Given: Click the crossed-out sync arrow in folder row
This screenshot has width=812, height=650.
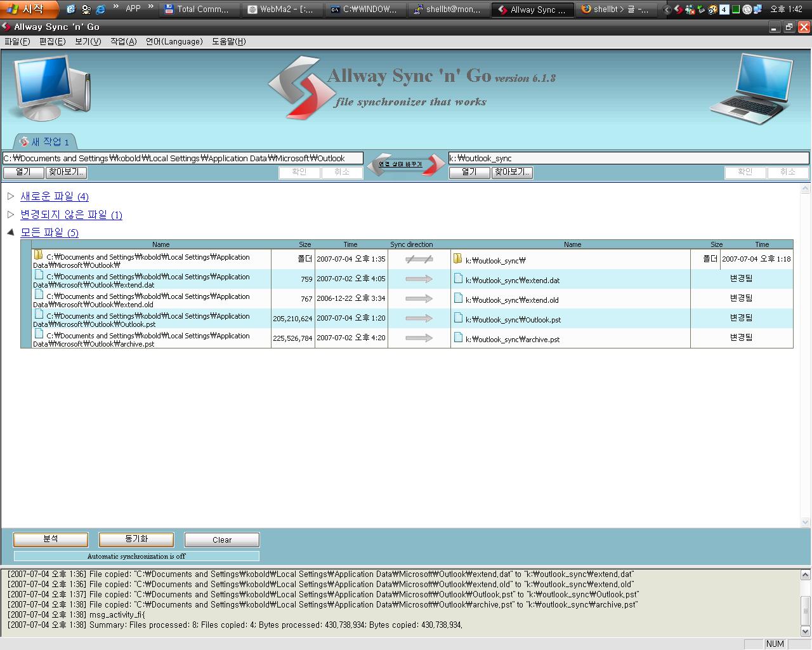Looking at the screenshot, I should (x=419, y=259).
